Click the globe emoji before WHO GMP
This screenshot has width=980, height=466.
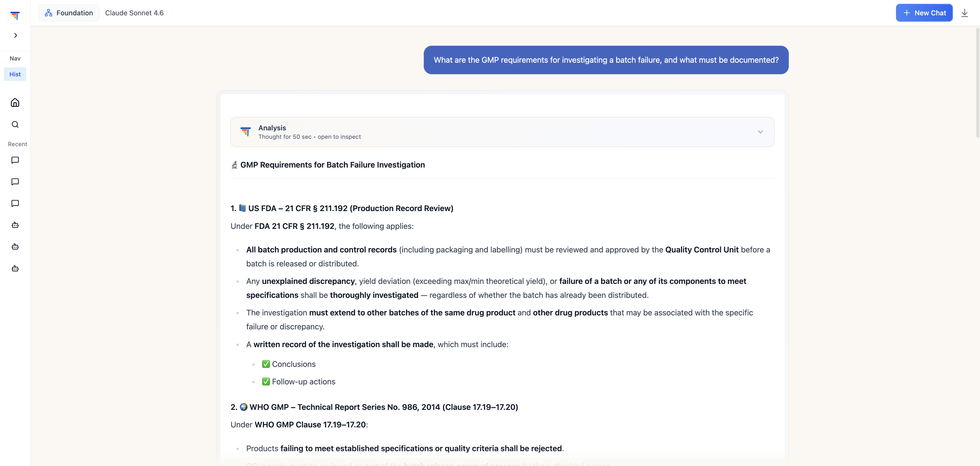(244, 407)
